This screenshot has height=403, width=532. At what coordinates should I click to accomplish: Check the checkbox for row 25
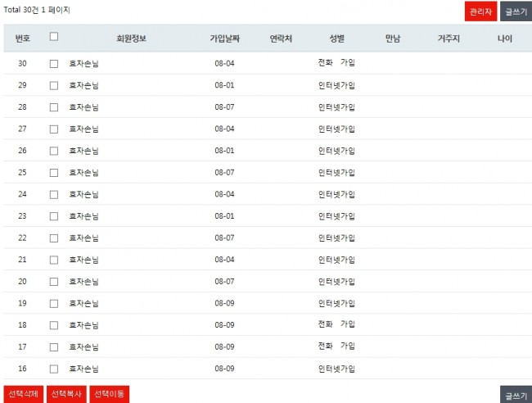click(x=54, y=173)
